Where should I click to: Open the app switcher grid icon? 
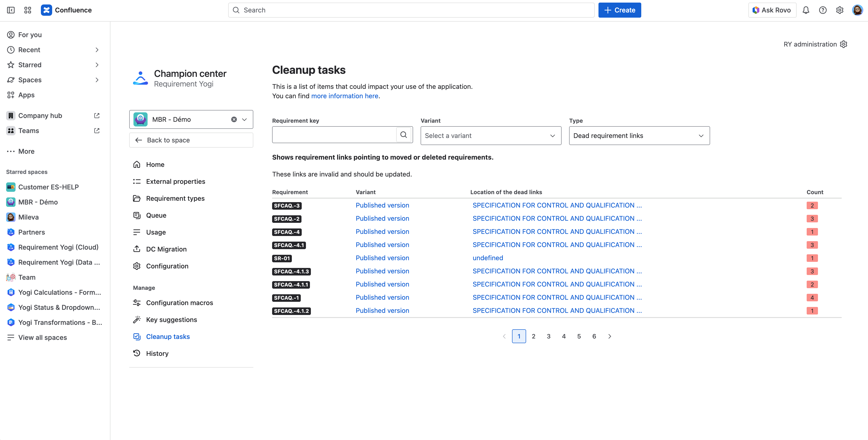(28, 10)
